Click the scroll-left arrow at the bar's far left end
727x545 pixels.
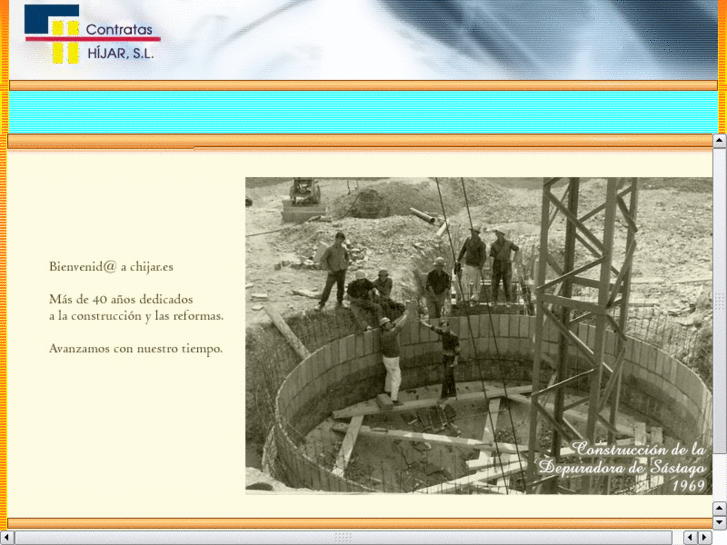(x=7, y=538)
